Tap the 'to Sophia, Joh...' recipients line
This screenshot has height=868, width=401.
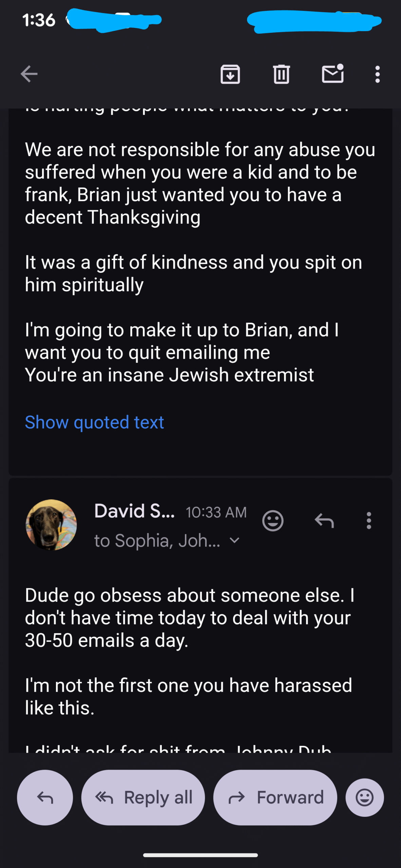(157, 540)
